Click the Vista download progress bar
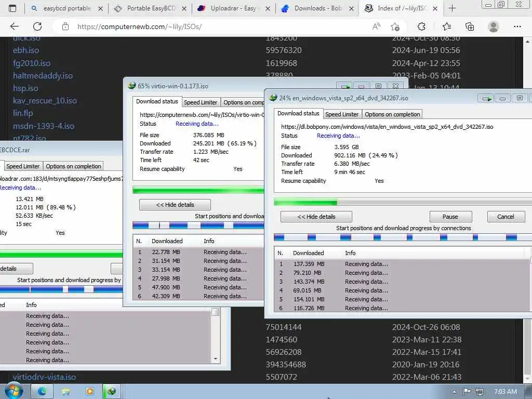532x399 pixels. [x=403, y=203]
